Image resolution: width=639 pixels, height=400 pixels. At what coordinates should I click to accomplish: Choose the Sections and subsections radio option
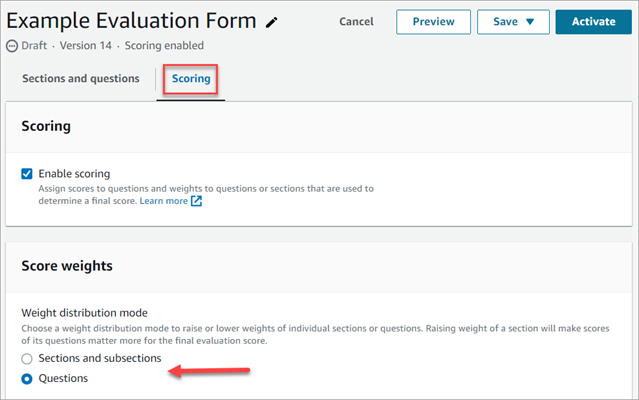tap(27, 358)
